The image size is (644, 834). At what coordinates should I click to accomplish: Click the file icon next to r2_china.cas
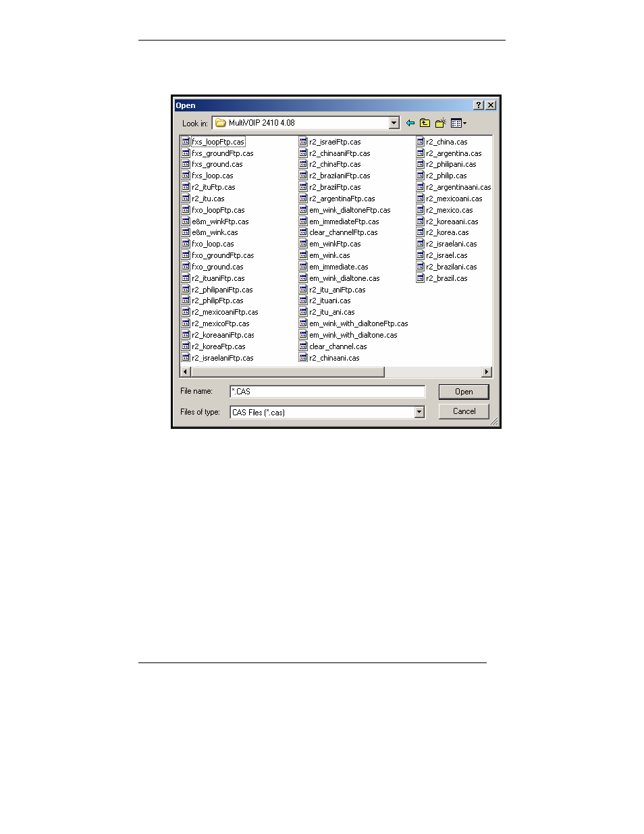click(x=420, y=142)
